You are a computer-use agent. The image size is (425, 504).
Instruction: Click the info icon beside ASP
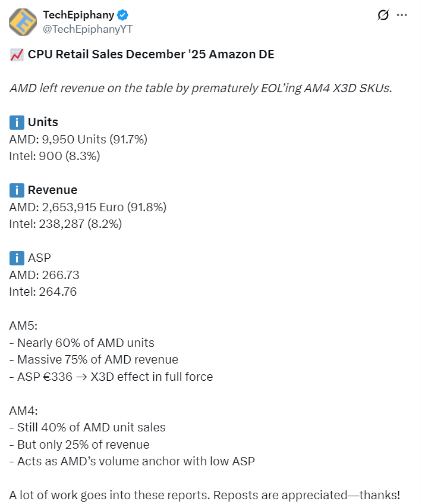pyautogui.click(x=16, y=258)
